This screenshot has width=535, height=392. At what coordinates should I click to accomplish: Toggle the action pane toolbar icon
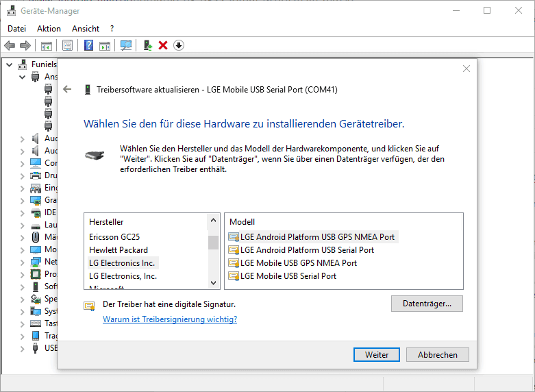click(105, 45)
